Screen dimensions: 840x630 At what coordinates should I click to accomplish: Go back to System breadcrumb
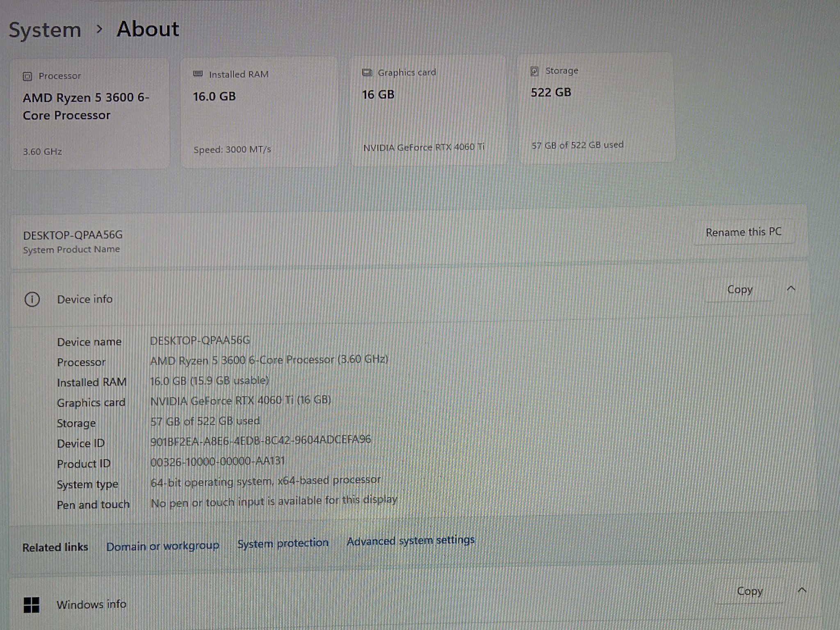(x=45, y=30)
